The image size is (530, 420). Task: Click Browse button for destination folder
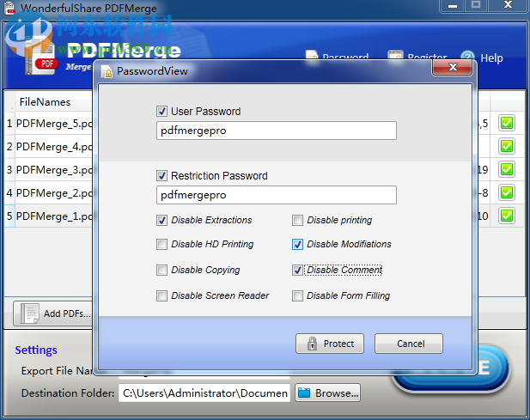pyautogui.click(x=327, y=393)
